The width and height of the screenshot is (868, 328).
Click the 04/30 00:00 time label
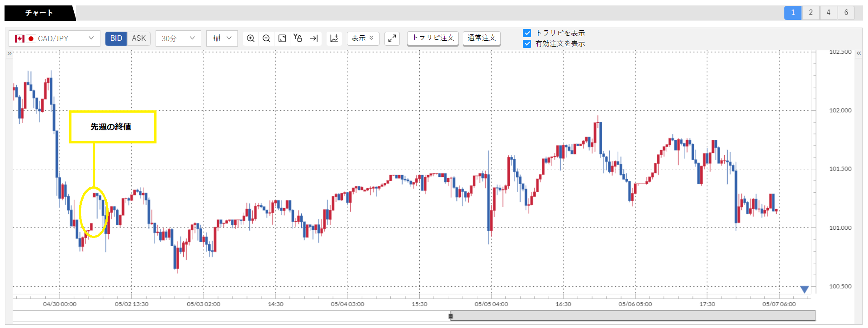[x=60, y=304]
